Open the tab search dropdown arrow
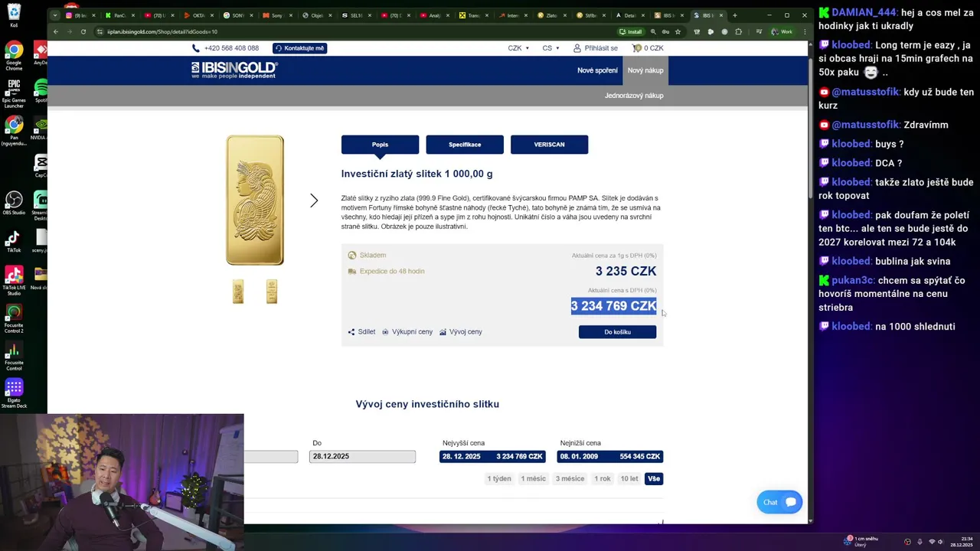The image size is (980, 551). 55,15
